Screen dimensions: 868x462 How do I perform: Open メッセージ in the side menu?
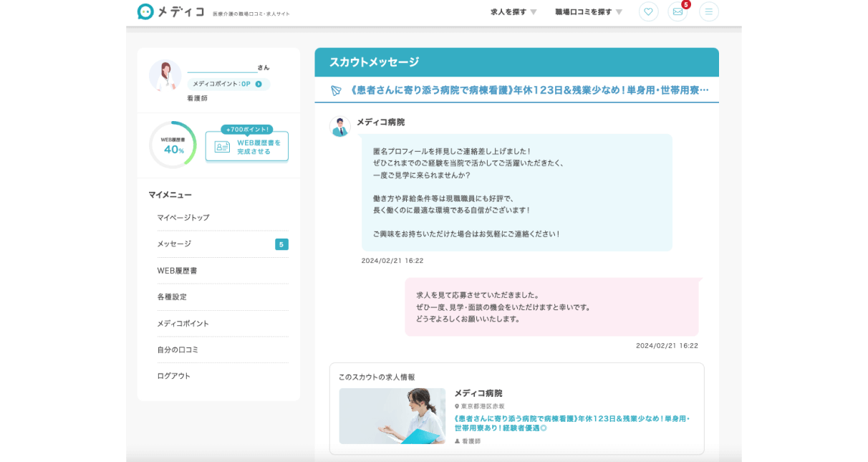point(174,244)
